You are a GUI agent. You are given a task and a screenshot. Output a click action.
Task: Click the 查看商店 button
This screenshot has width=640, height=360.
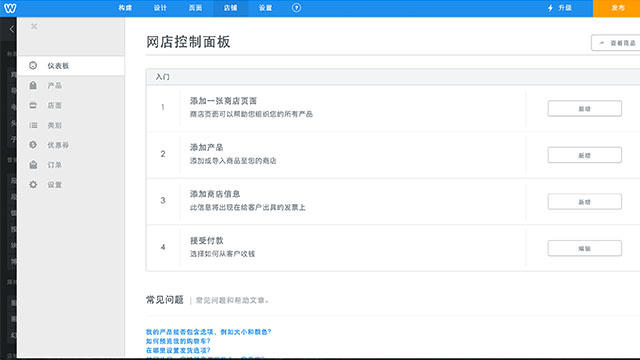point(616,43)
